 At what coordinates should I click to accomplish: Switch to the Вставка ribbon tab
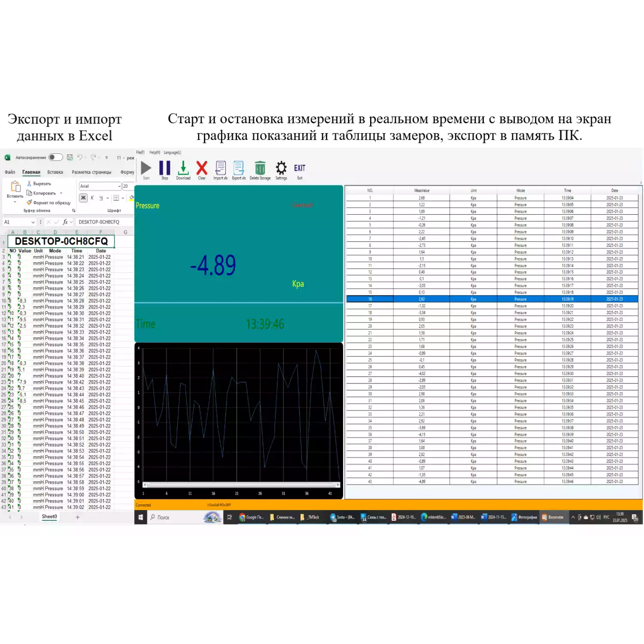click(x=55, y=172)
